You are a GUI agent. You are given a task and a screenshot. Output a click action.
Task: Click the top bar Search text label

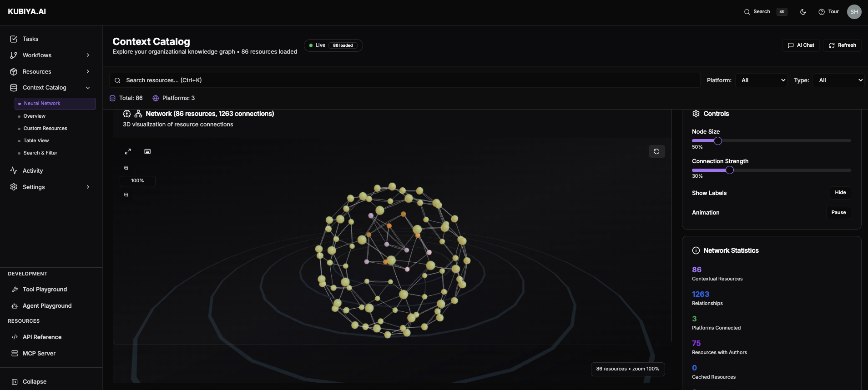(x=762, y=12)
